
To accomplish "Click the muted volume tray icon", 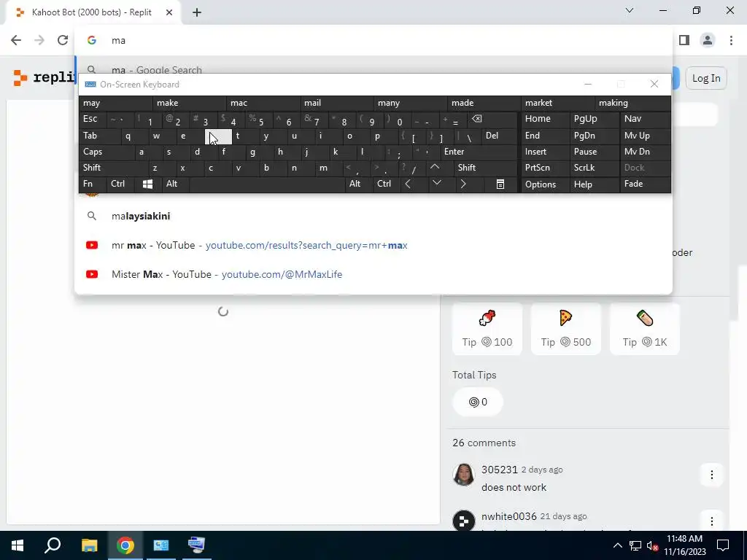I will pyautogui.click(x=653, y=545).
